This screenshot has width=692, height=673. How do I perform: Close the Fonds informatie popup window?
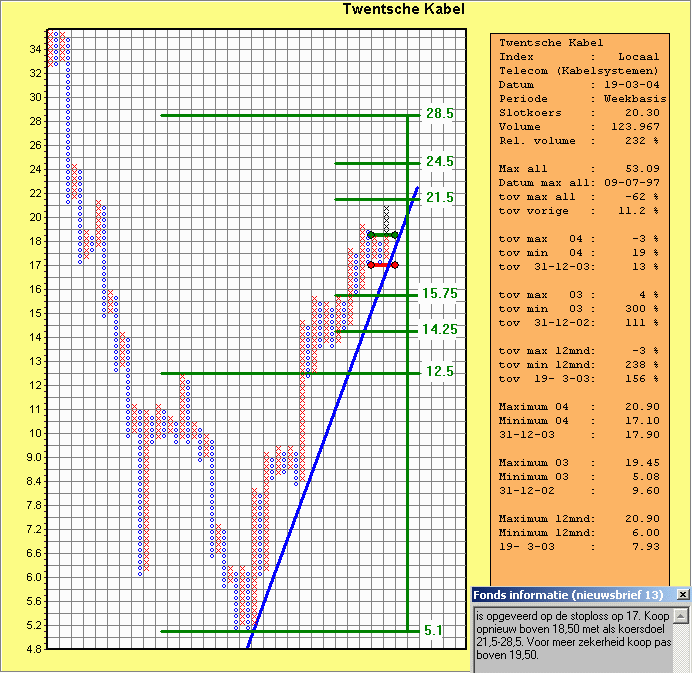coord(682,594)
